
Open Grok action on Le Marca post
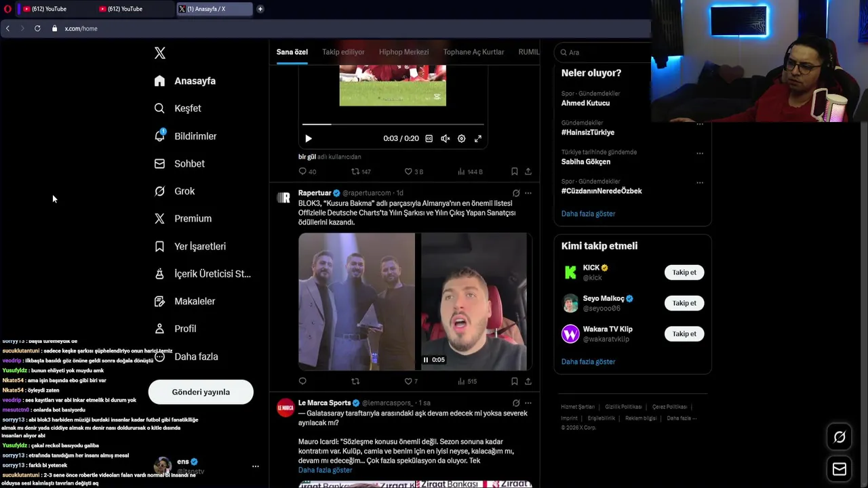click(516, 403)
